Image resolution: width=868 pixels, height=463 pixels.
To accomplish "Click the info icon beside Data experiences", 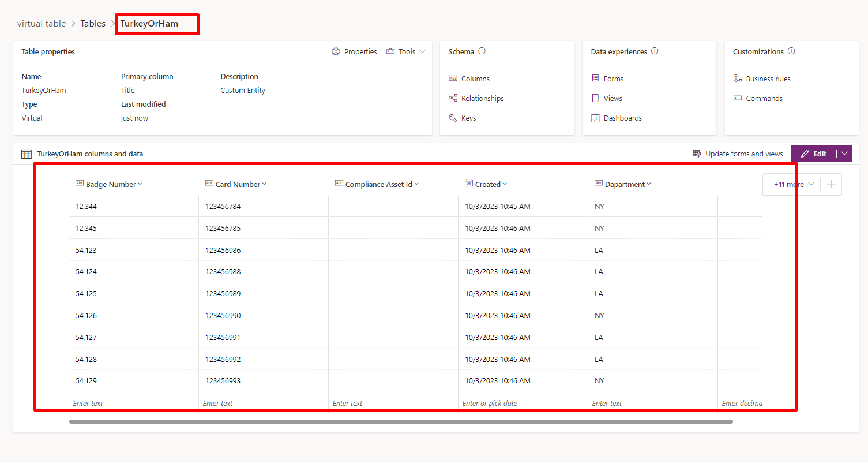I will coord(655,51).
